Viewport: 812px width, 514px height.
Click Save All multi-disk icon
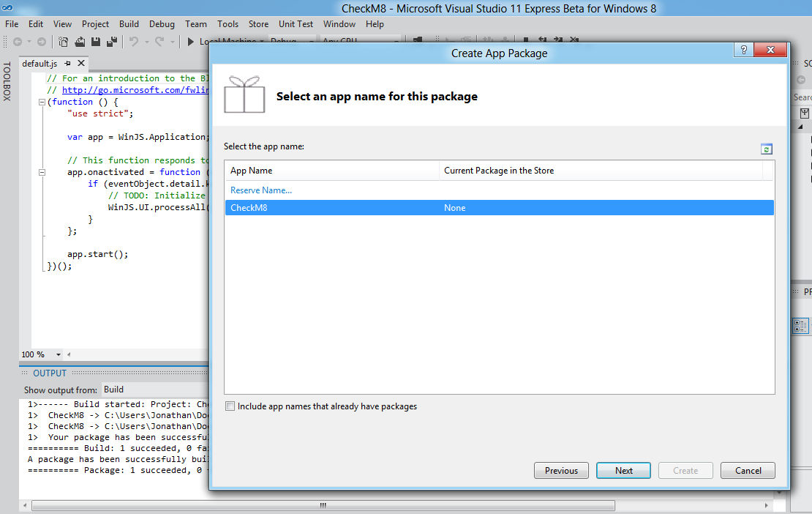112,42
